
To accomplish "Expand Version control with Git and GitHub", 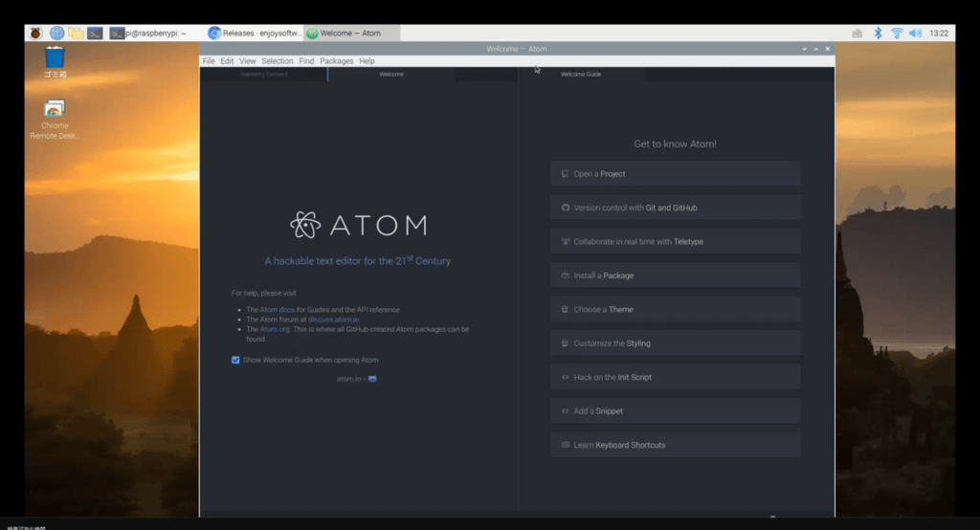I will (675, 208).
